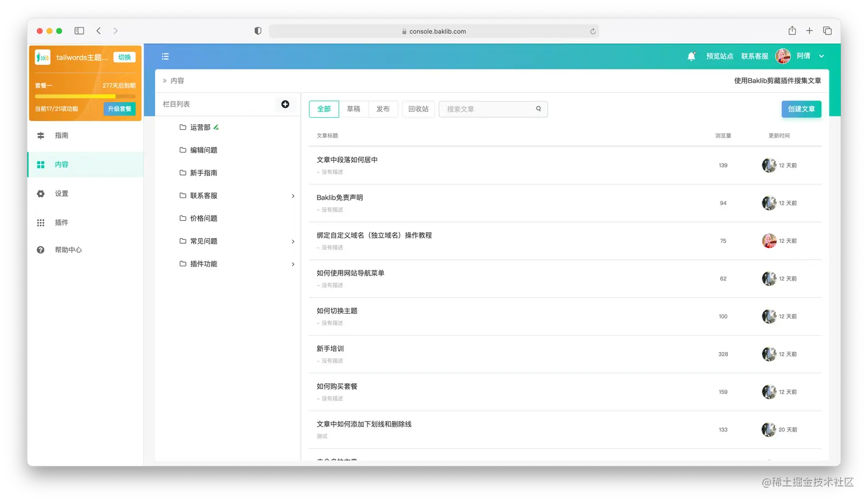This screenshot has height=502, width=868.
Task: Click the 升级套餐 upgrade button
Action: pos(119,109)
